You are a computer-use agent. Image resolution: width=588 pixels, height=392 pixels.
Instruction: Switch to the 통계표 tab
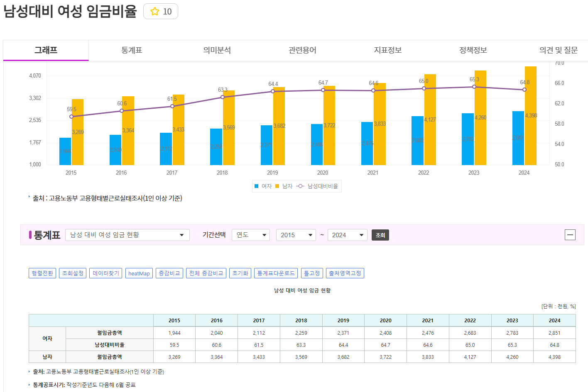click(x=132, y=50)
